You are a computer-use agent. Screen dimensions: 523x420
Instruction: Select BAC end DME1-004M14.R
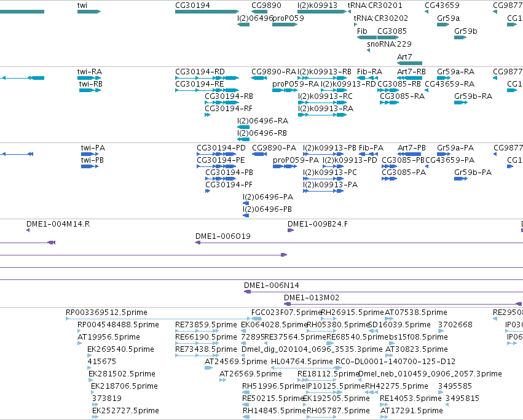click(x=28, y=231)
